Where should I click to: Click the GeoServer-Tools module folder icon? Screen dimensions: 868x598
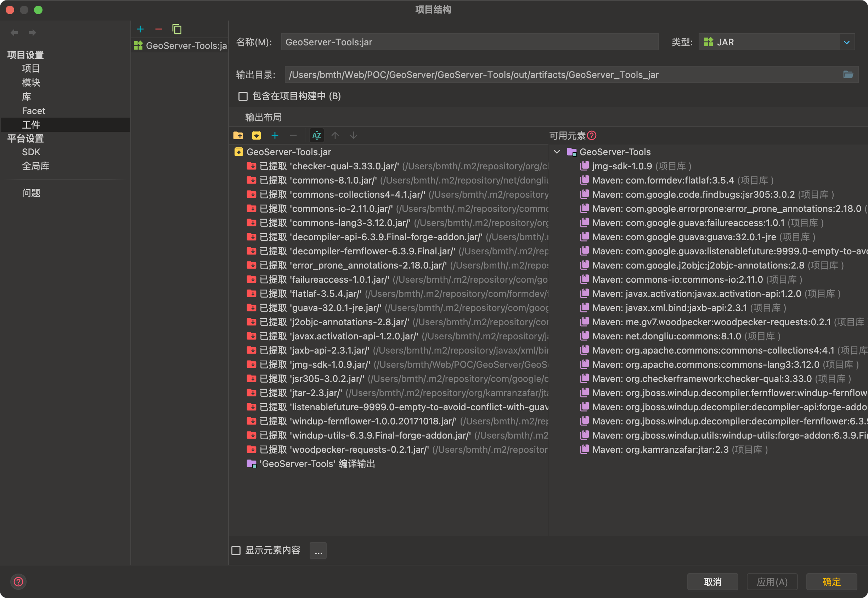click(572, 152)
